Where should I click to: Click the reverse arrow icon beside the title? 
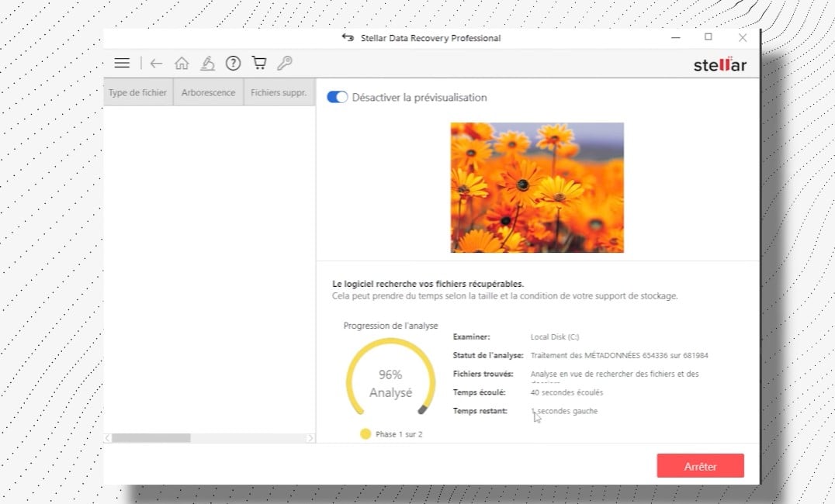tap(348, 37)
